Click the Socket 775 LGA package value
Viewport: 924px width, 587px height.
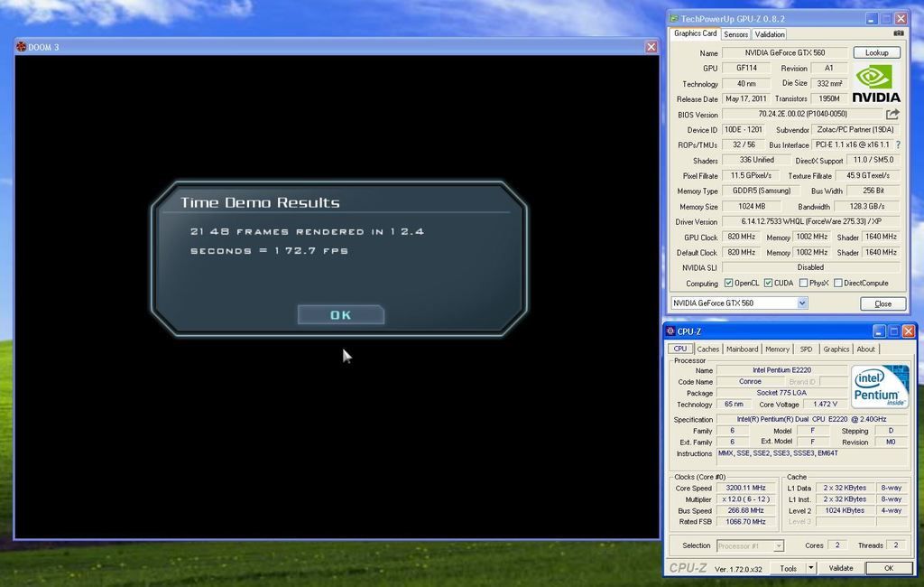point(782,393)
